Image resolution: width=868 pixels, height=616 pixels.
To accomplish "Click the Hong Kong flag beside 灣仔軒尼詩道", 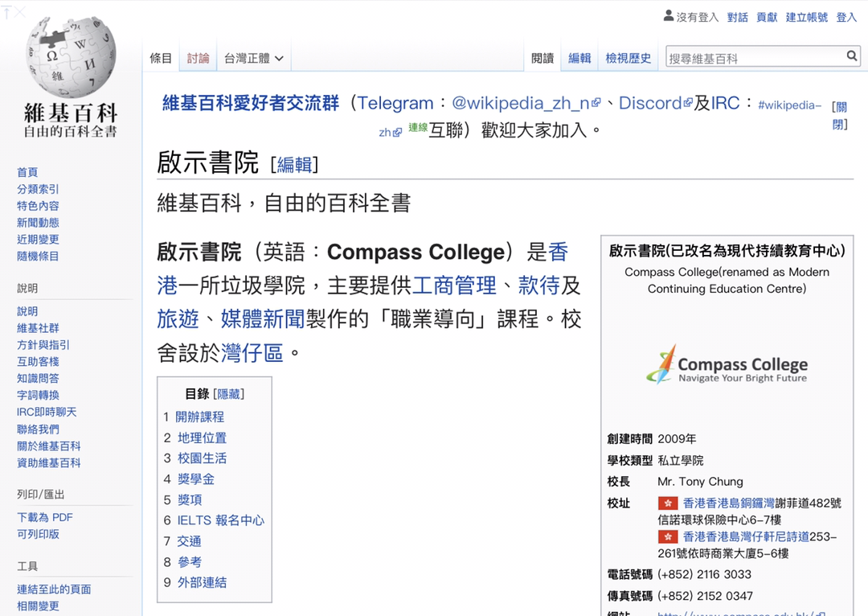I will 668,536.
